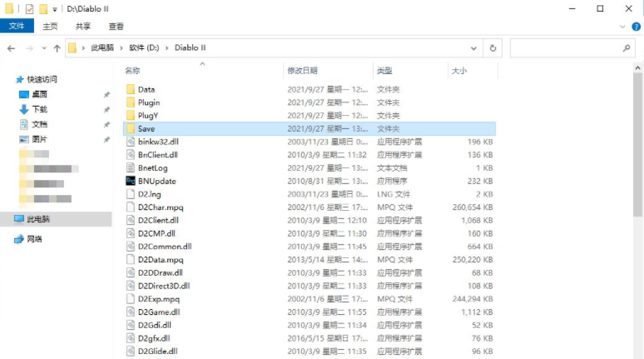Click the D2Glide.dll file icon
The image size is (644, 359).
(x=131, y=352)
